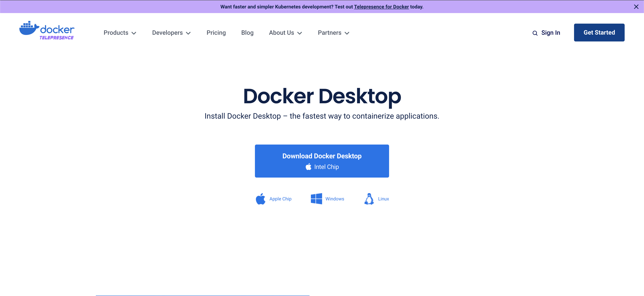Download Docker Desktop for Intel Chip
The width and height of the screenshot is (644, 296).
point(322,161)
